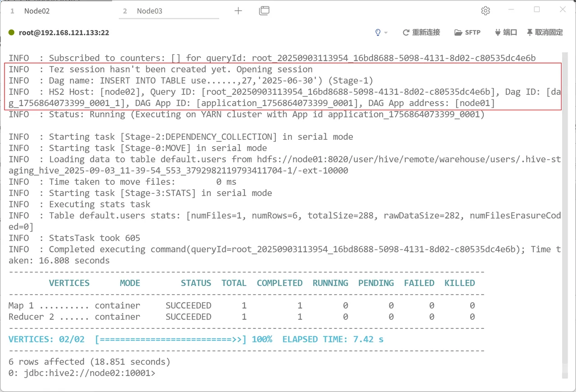Open the multi-window layout icon

[264, 11]
